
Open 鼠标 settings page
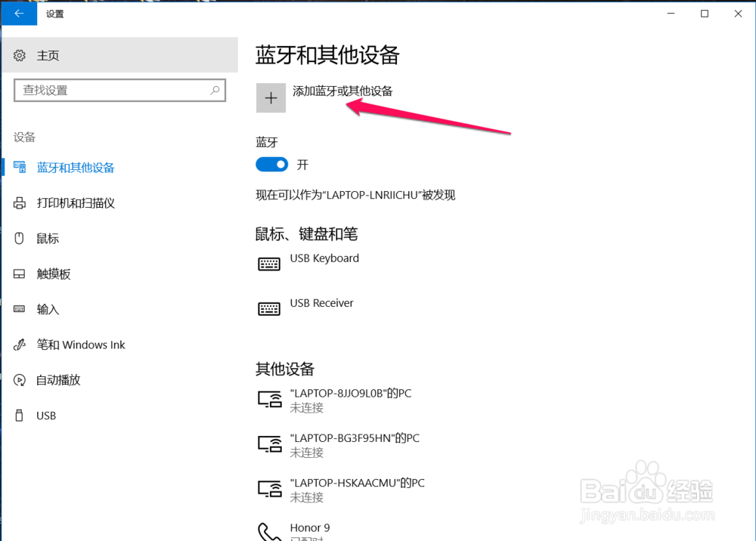48,238
